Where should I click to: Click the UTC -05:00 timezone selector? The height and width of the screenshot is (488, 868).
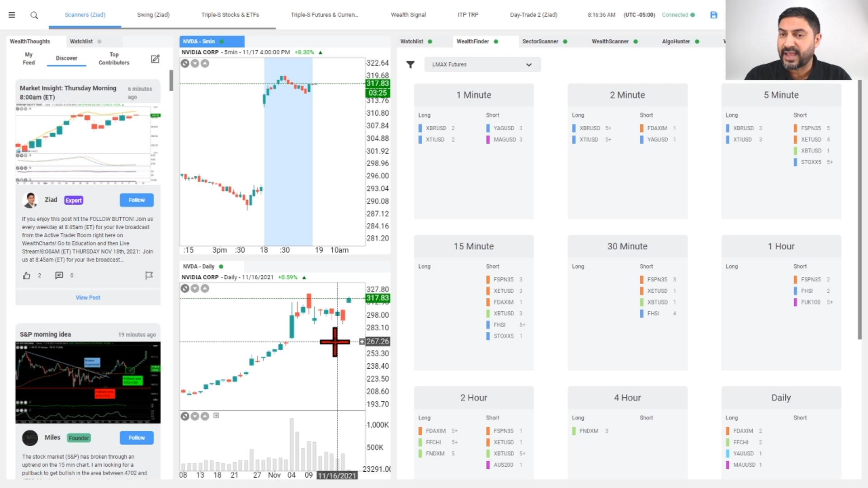639,15
